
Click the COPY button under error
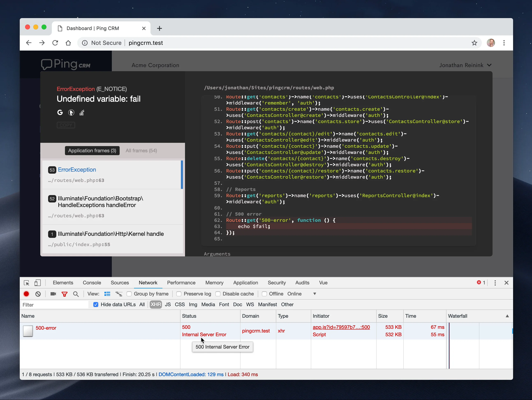[66, 125]
